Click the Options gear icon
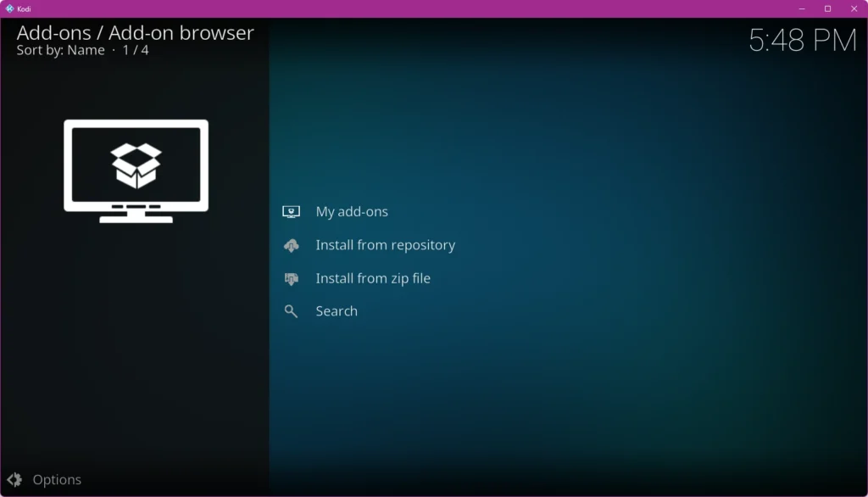This screenshot has height=497, width=868. pyautogui.click(x=14, y=480)
